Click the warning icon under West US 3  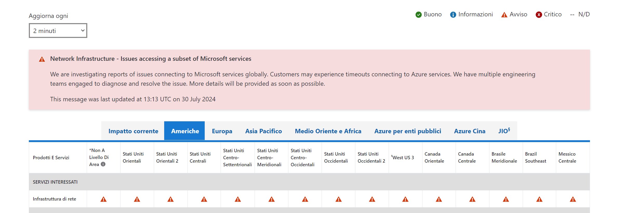pyautogui.click(x=405, y=199)
